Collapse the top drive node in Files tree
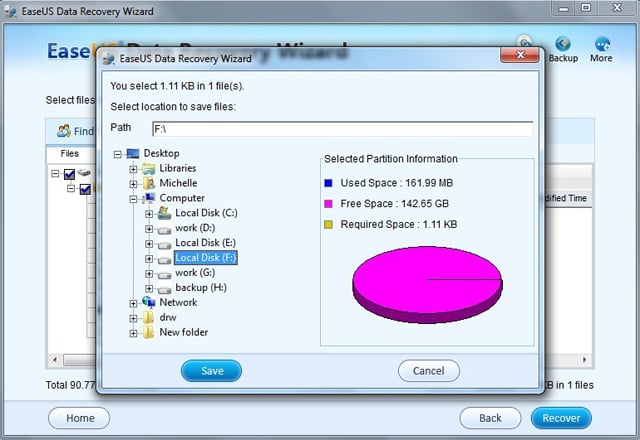This screenshot has width=640, height=440. tap(55, 173)
